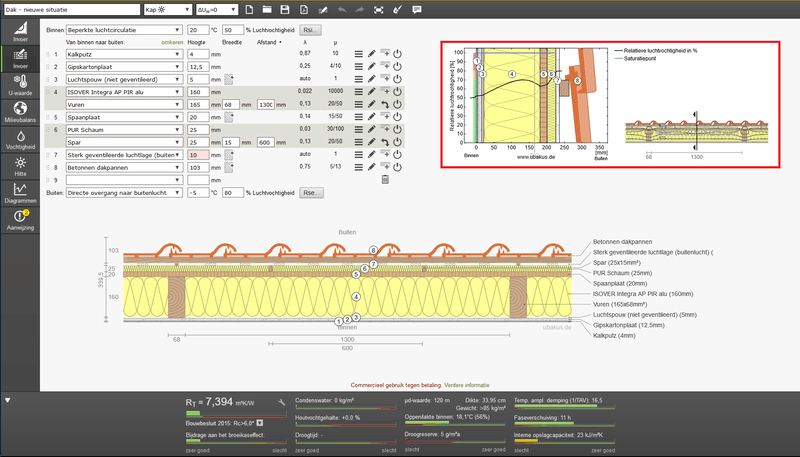Delete layer 9 with the trash icon
This screenshot has width=800, height=457.
pyautogui.click(x=385, y=180)
